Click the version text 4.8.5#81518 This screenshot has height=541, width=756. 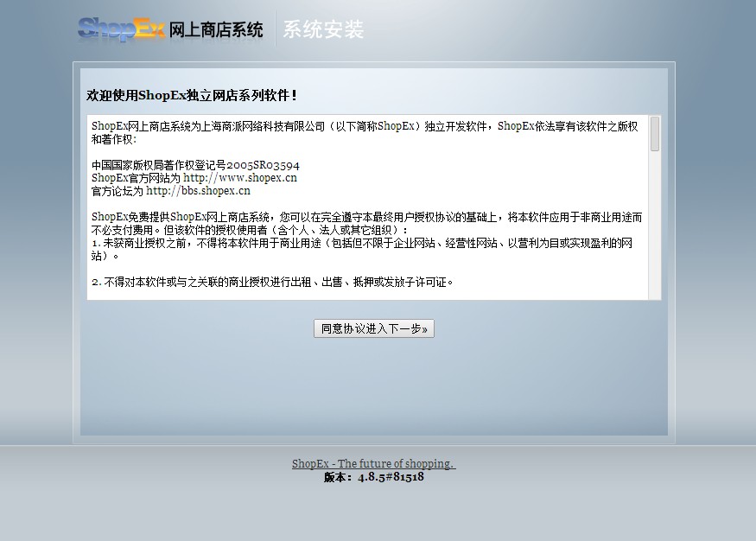tap(391, 477)
